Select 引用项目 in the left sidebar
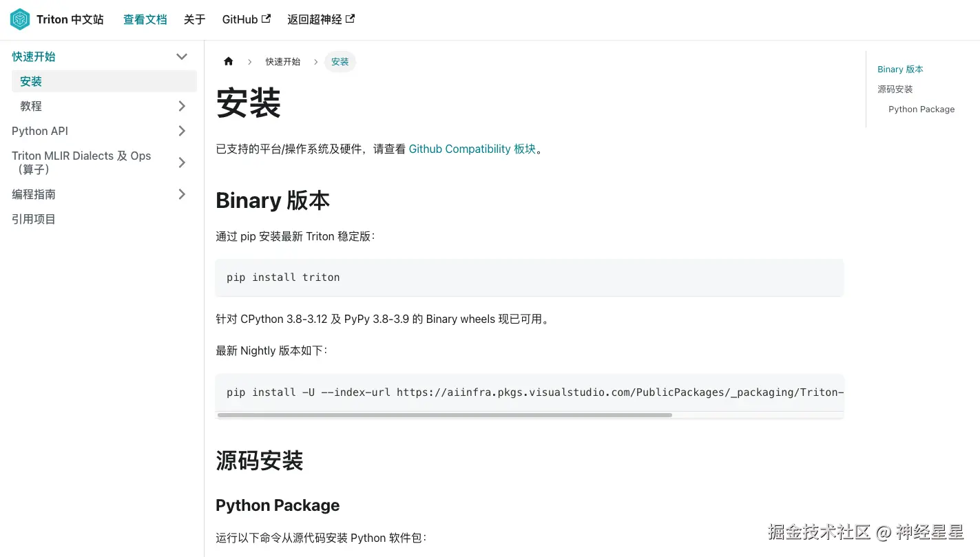The height and width of the screenshot is (557, 980). [x=33, y=219]
